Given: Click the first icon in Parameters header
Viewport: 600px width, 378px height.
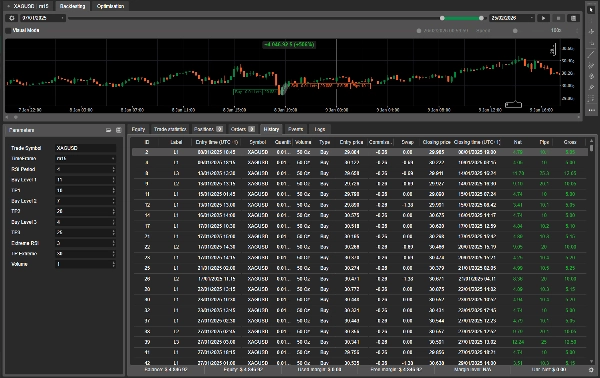Looking at the screenshot, I should coord(108,130).
